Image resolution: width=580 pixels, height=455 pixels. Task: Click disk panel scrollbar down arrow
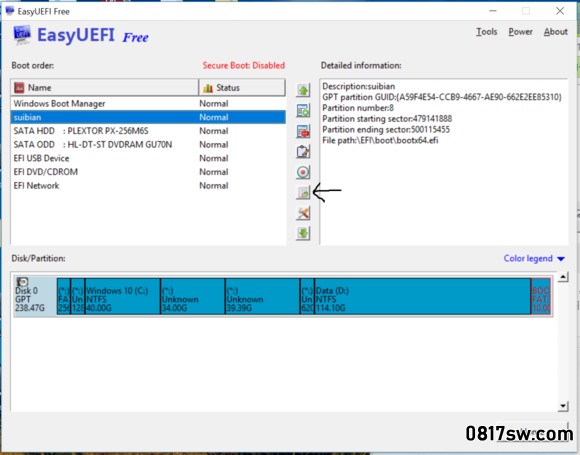[x=563, y=406]
